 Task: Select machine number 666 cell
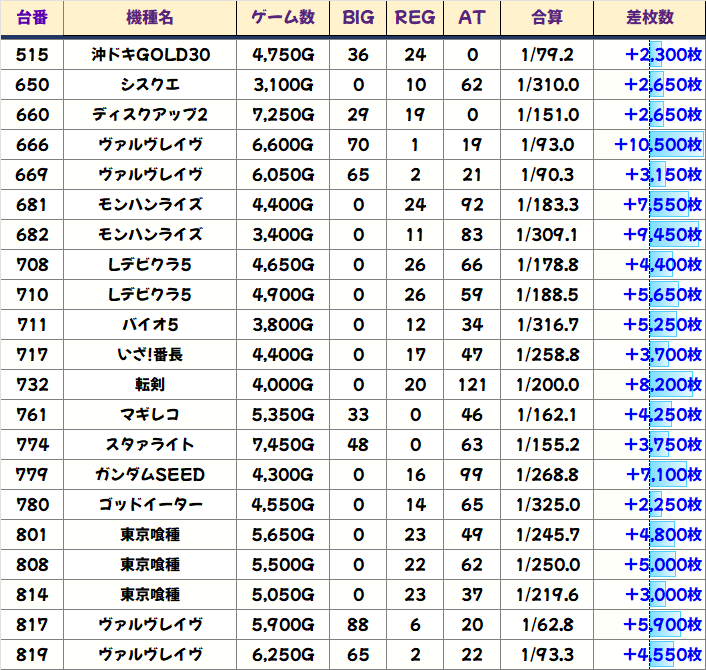coord(32,145)
